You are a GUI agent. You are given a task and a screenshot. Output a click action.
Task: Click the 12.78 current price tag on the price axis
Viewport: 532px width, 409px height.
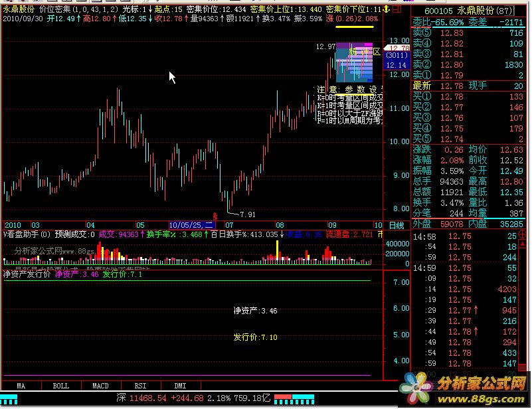pyautogui.click(x=398, y=48)
